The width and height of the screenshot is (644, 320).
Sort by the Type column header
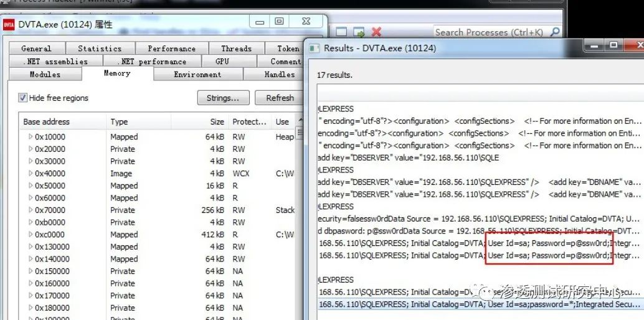[x=138, y=121]
